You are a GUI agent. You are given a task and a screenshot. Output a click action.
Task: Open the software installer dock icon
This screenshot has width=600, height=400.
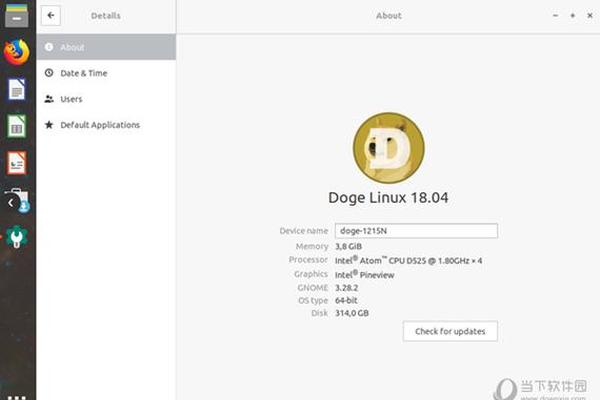(x=18, y=201)
